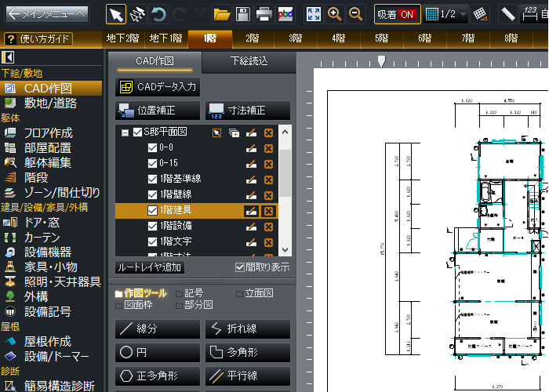
Task: Fit drawing to screen icon
Action: 313,14
